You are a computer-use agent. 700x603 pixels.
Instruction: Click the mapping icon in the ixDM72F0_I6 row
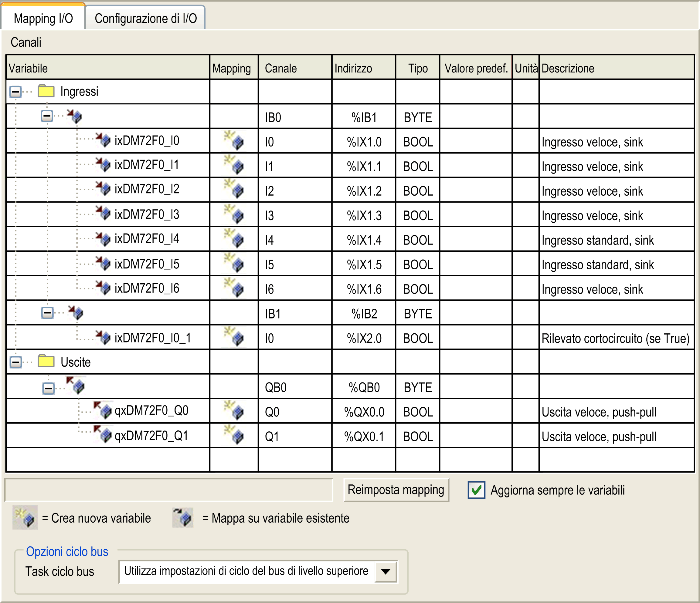(234, 287)
